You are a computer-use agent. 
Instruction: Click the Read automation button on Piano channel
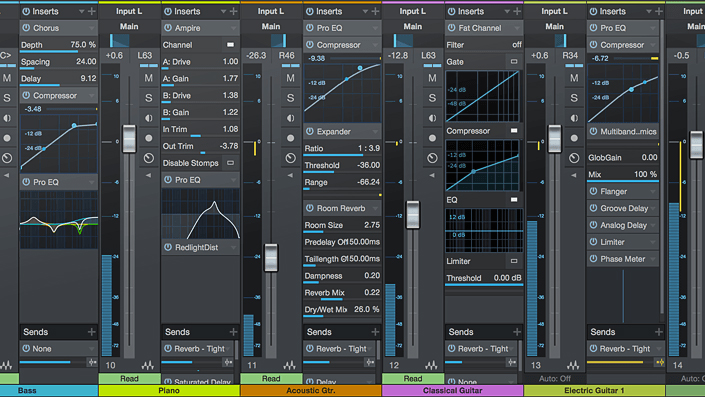[129, 379]
